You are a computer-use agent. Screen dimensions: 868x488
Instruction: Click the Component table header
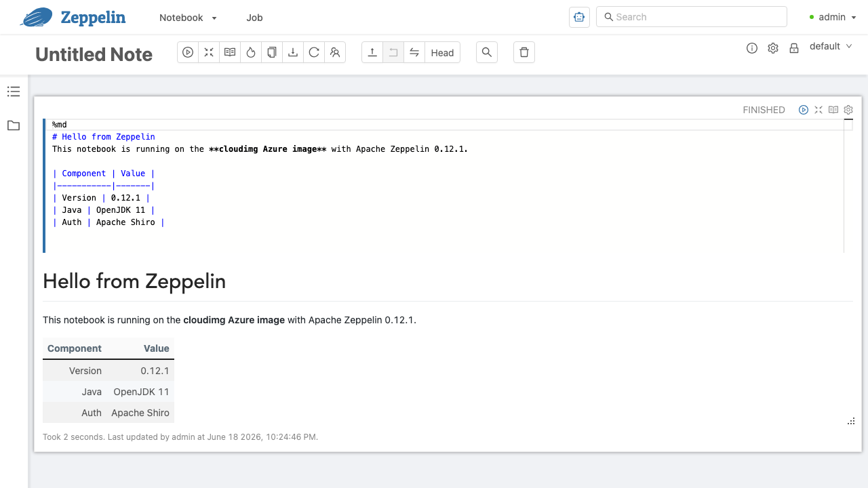pyautogui.click(x=75, y=348)
